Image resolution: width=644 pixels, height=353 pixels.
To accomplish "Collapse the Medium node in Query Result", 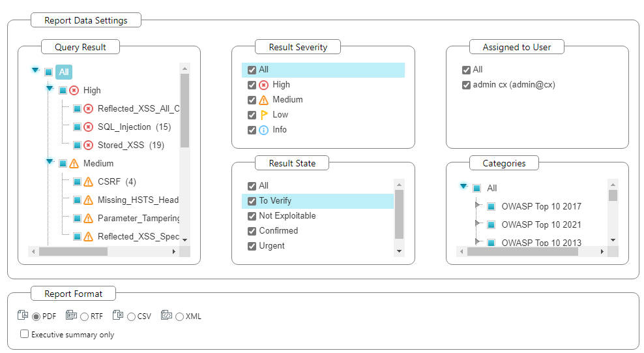I will [50, 161].
